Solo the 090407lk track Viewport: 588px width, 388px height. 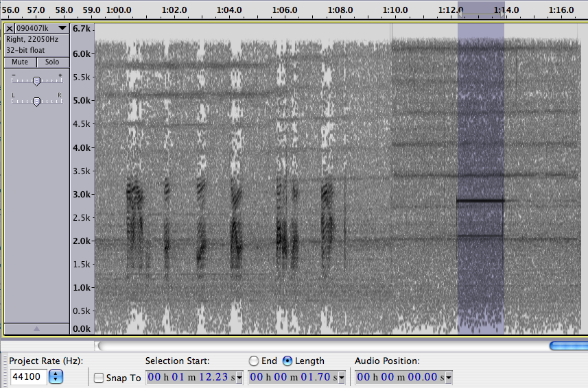pos(52,62)
